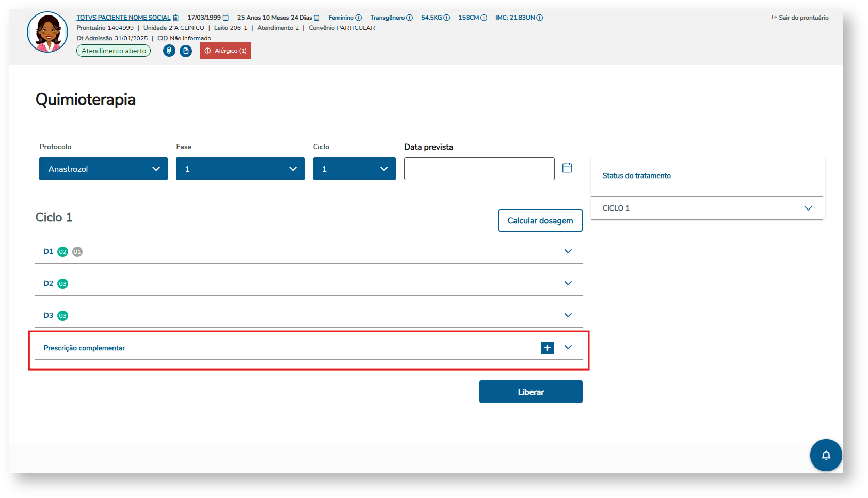Select the text Prontuário 1404999
This screenshot has height=498, width=868.
pyautogui.click(x=105, y=28)
